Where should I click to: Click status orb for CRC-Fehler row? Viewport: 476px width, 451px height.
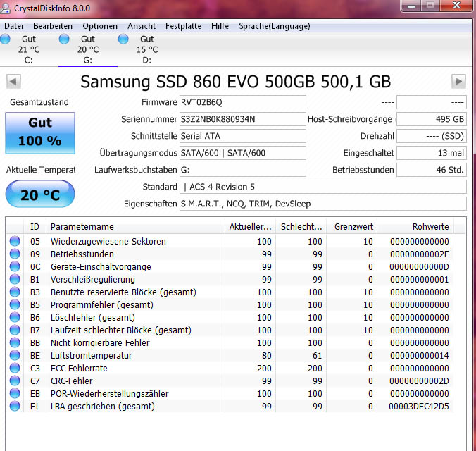(15, 381)
